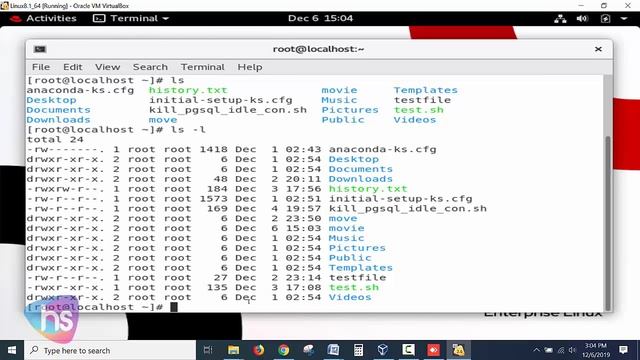Image resolution: width=640 pixels, height=360 pixels.
Task: Expand the GNOME system menu arrow
Action: click(x=624, y=19)
